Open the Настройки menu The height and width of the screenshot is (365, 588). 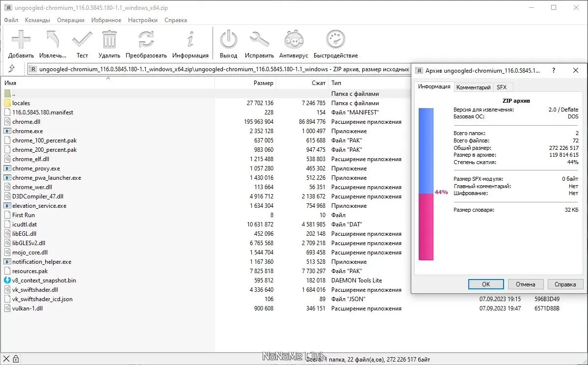pyautogui.click(x=142, y=20)
